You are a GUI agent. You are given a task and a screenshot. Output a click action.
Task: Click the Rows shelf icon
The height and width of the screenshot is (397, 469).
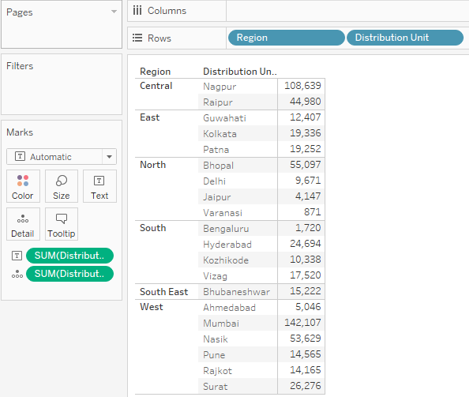137,38
